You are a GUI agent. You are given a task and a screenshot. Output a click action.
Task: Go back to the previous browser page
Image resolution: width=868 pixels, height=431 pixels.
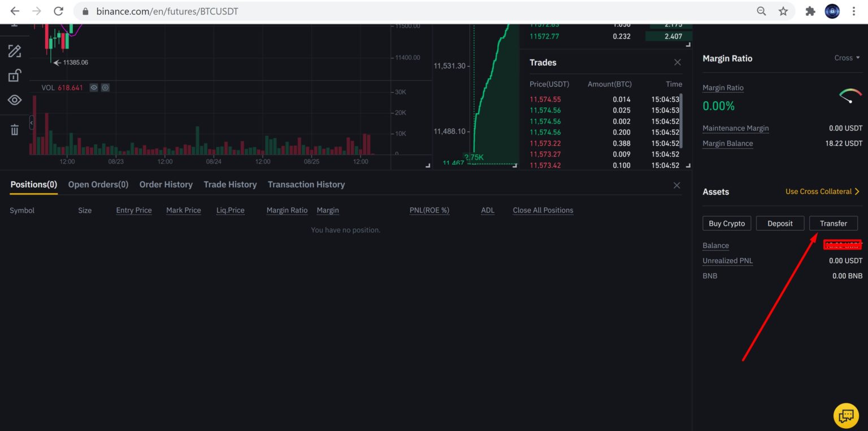[15, 11]
